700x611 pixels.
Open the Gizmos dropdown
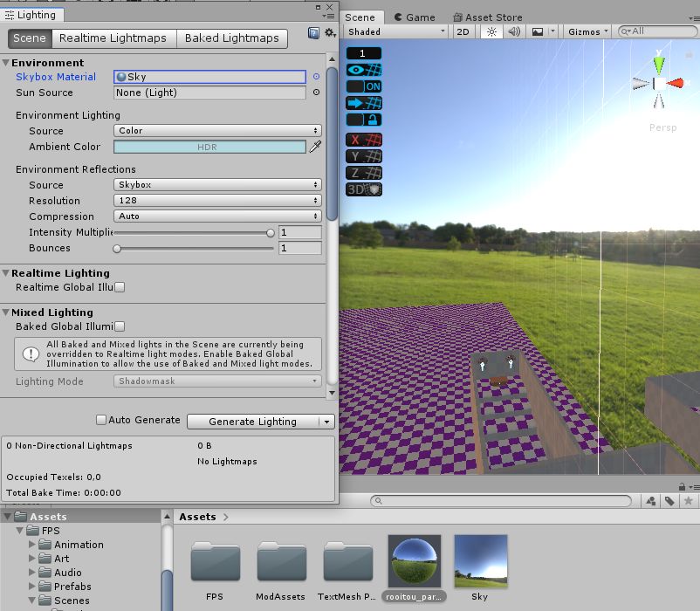587,31
